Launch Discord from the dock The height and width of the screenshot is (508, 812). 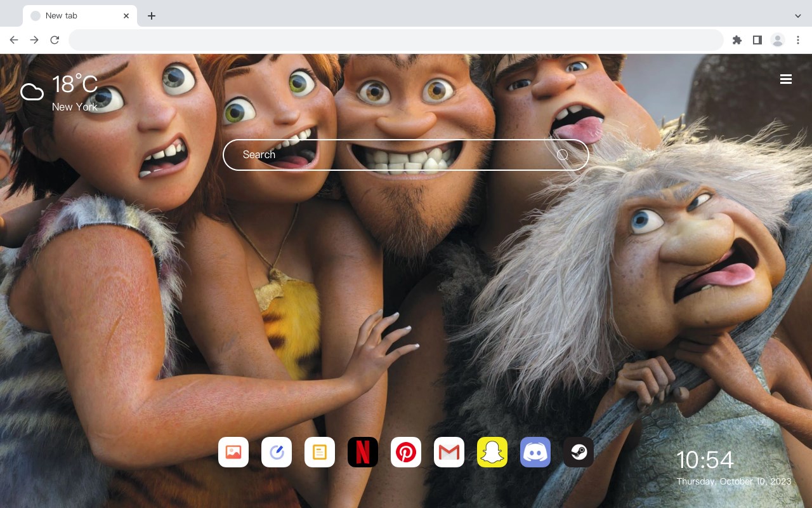(535, 452)
